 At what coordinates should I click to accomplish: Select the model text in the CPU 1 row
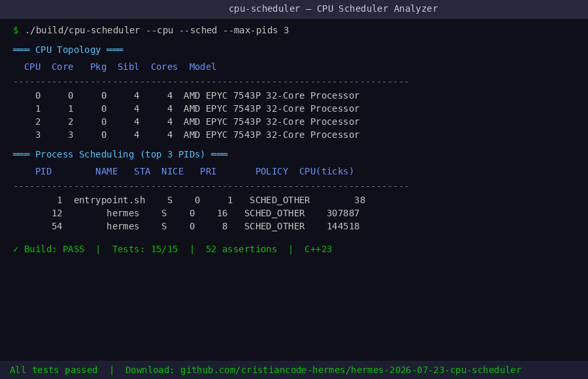(x=272, y=109)
